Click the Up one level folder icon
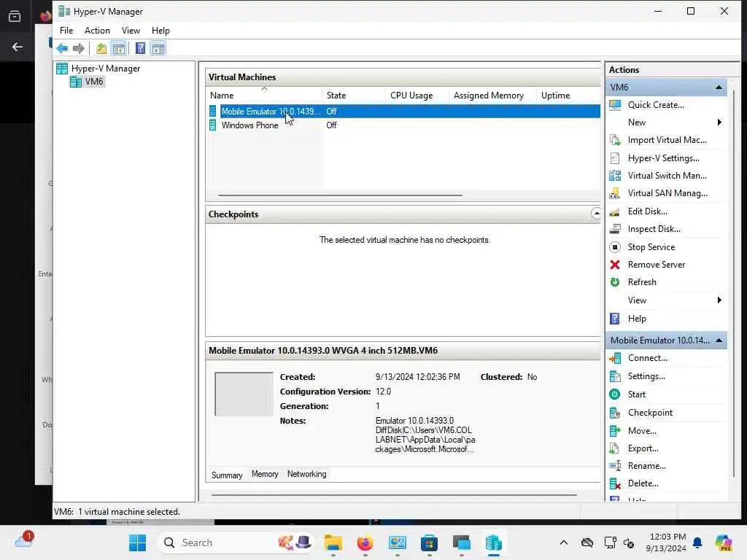This screenshot has width=747, height=560. tap(101, 48)
